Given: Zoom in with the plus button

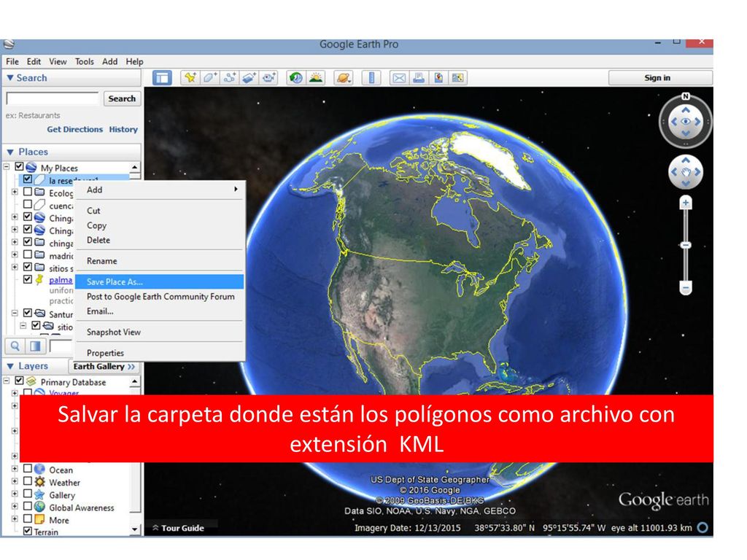Looking at the screenshot, I should [686, 203].
